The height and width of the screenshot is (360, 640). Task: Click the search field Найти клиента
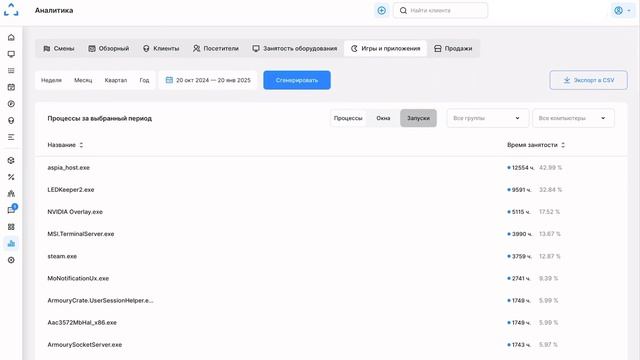point(440,11)
